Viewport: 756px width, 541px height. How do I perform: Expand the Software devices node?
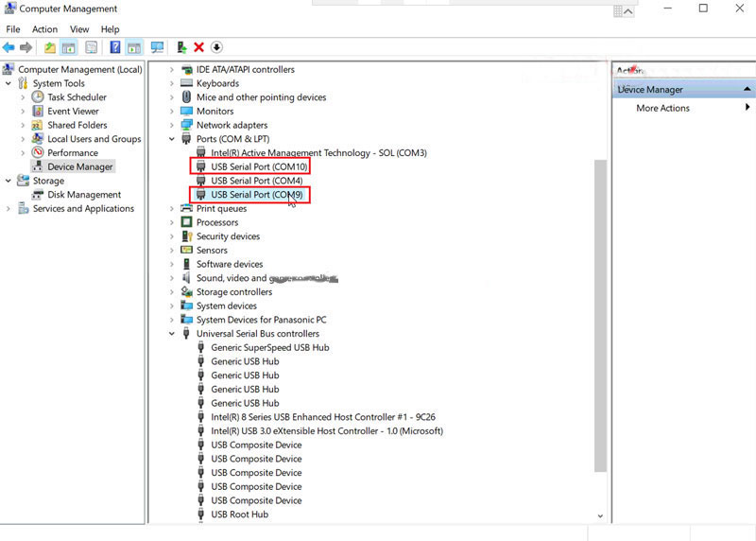[172, 264]
